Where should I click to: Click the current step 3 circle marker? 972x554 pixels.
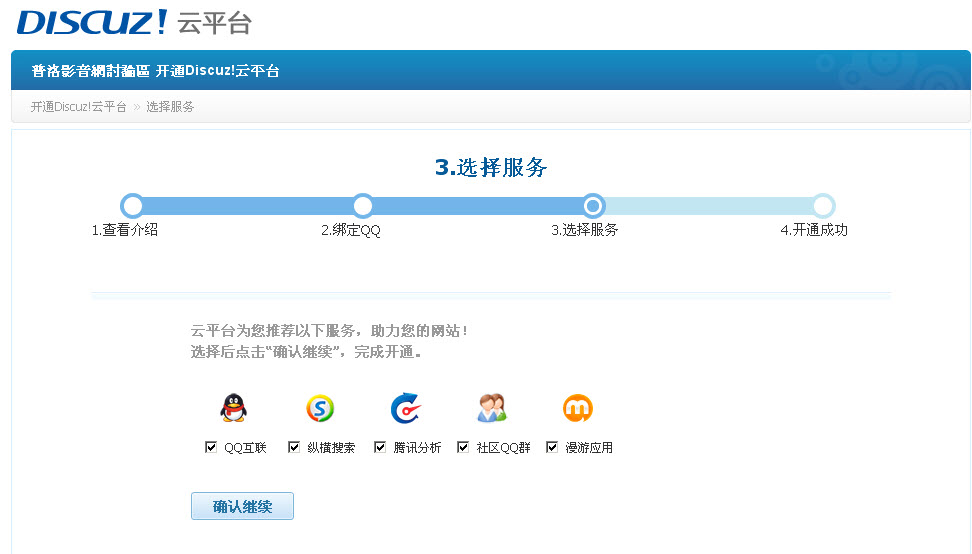click(593, 205)
